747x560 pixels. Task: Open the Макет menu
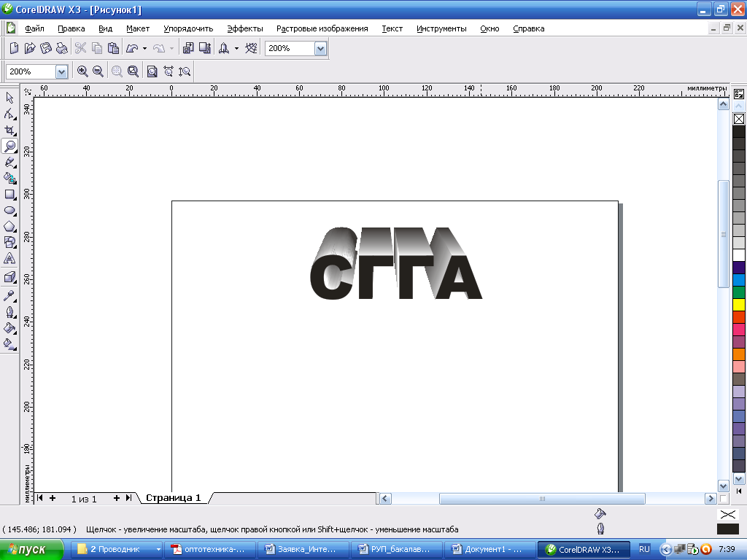pyautogui.click(x=138, y=28)
